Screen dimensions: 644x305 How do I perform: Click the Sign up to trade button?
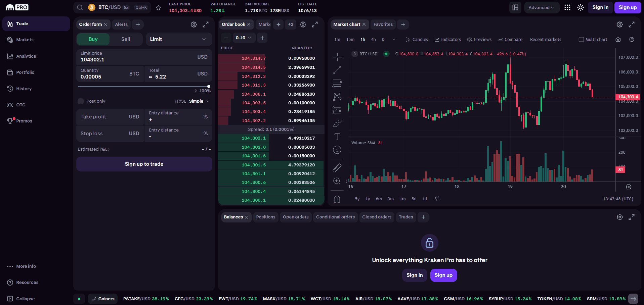pyautogui.click(x=144, y=164)
